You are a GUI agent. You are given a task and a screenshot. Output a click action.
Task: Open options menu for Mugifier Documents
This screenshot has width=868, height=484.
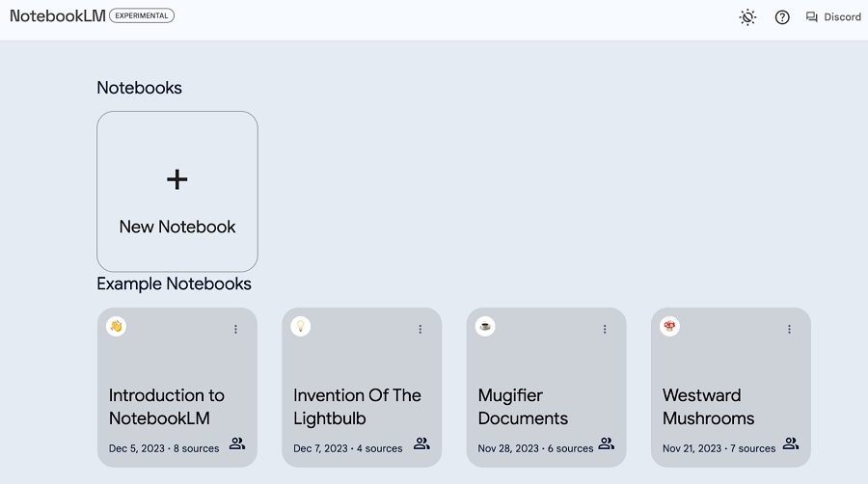click(605, 329)
